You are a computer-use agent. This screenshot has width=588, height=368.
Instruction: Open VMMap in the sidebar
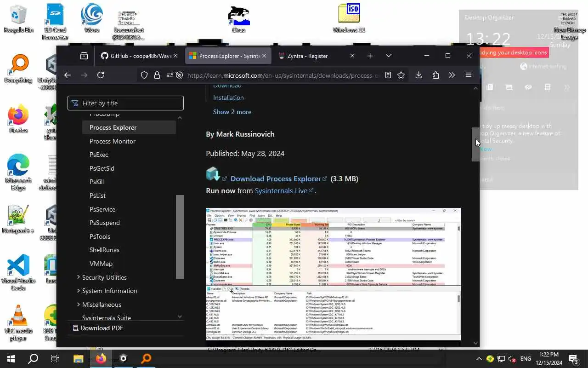tap(101, 264)
